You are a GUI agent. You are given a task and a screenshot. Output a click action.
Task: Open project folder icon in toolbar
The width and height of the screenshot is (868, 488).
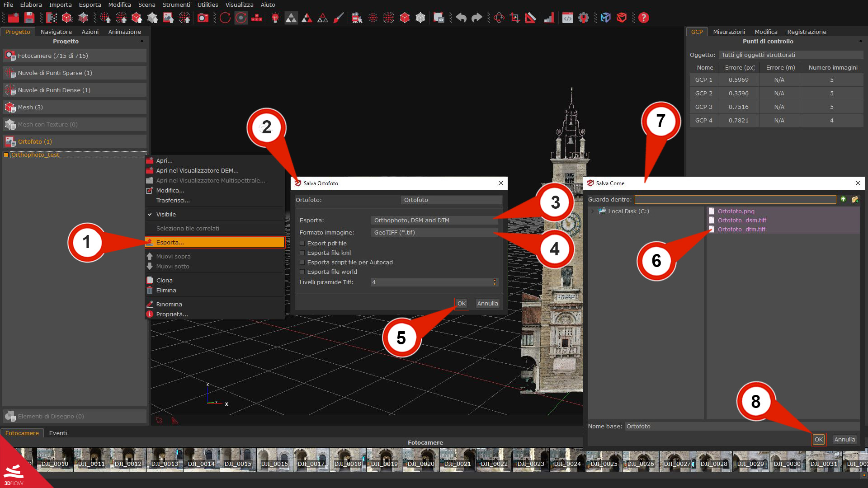point(14,18)
